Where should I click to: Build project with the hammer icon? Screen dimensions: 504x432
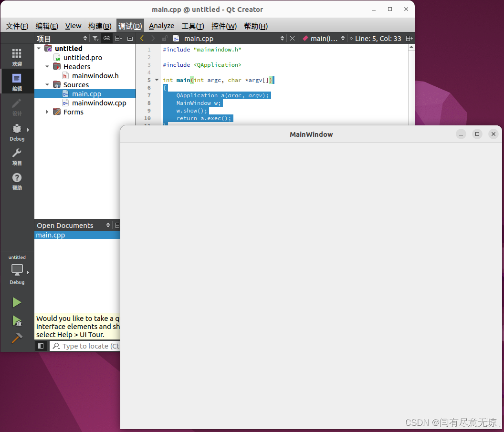17,338
